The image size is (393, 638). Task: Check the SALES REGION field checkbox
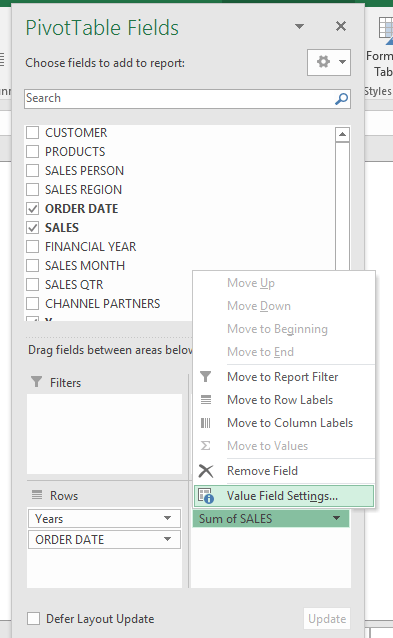click(33, 190)
